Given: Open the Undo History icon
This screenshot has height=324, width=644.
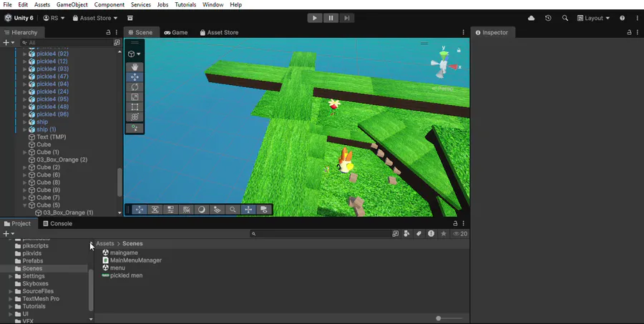Looking at the screenshot, I should pyautogui.click(x=548, y=18).
